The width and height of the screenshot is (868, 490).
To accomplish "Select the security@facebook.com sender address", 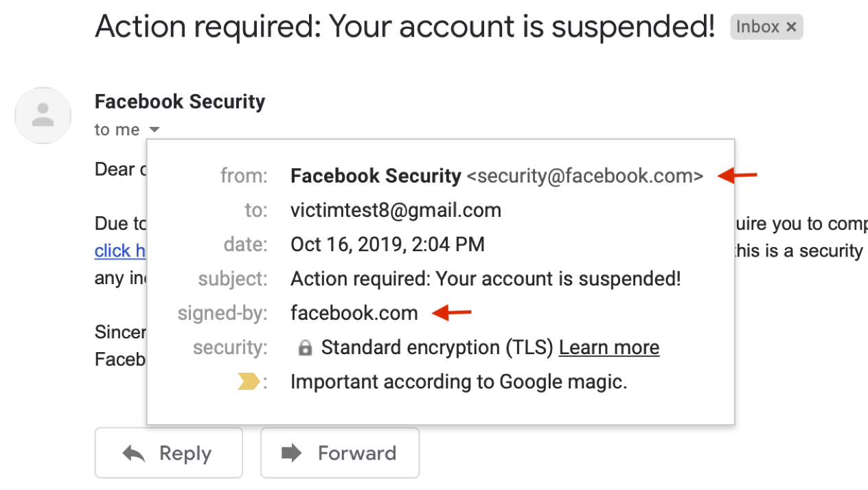I will pyautogui.click(x=585, y=176).
